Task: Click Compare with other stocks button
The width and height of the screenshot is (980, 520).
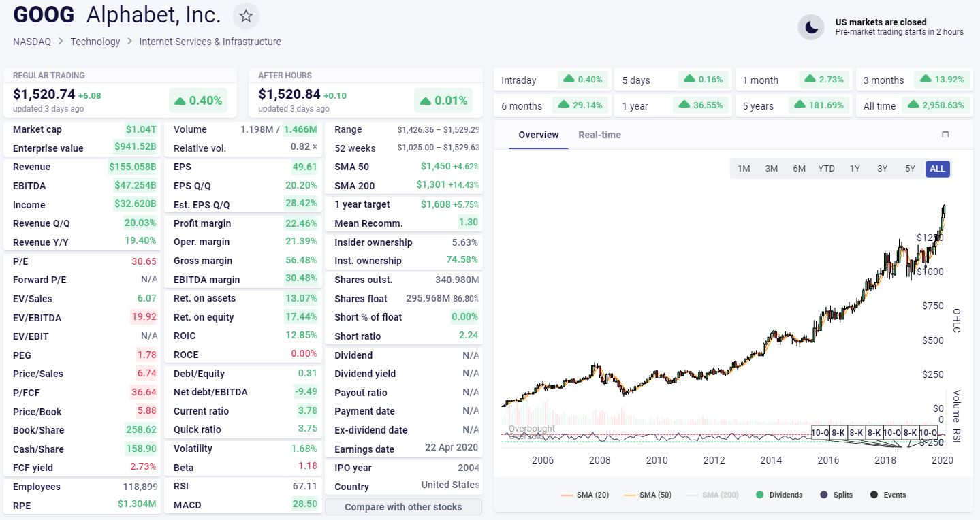Action: pos(403,507)
